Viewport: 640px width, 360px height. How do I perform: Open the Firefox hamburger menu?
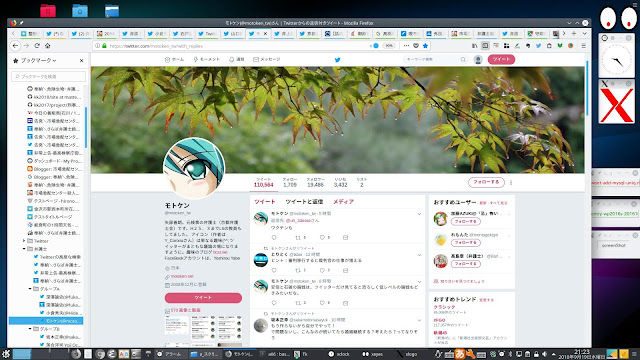[x=584, y=46]
